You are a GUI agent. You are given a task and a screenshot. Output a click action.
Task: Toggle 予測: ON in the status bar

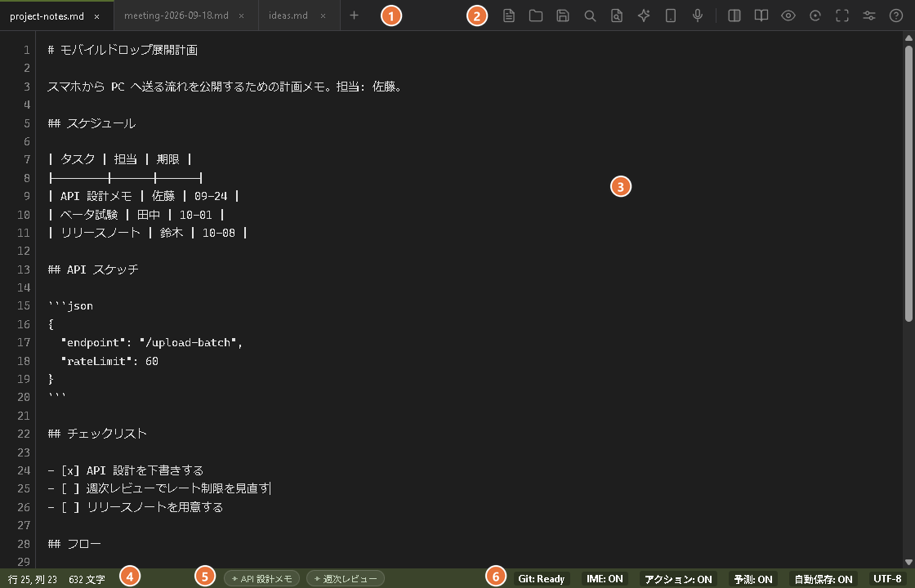752,579
